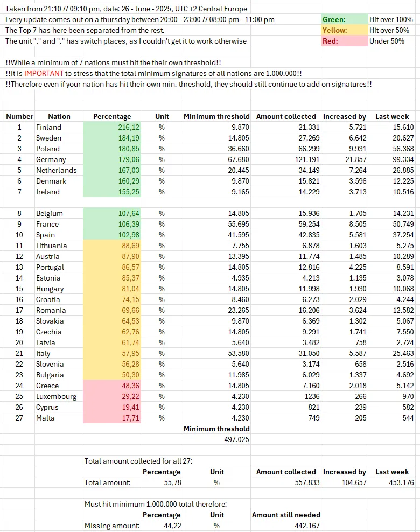The width and height of the screenshot is (420, 532).
Task: Select the Nation column header cell
Action: (59, 116)
